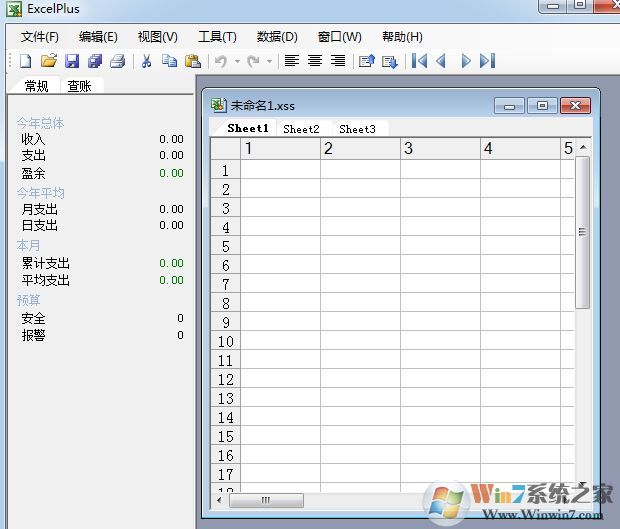Image resolution: width=620 pixels, height=529 pixels.
Task: Click the 盈余 row label
Action: click(33, 173)
